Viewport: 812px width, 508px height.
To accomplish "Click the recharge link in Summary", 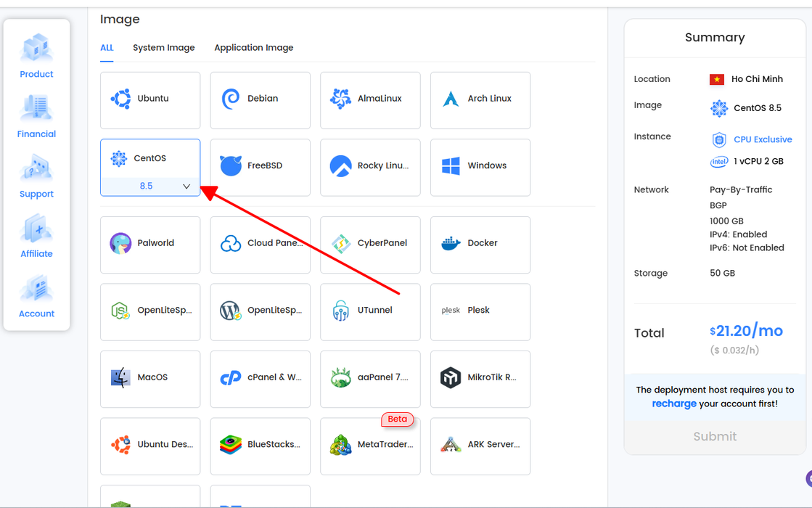I will point(673,403).
